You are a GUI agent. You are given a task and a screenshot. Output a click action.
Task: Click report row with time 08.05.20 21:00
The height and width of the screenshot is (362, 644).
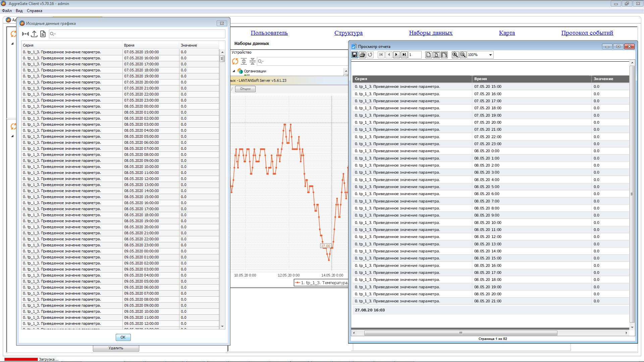pyautogui.click(x=491, y=301)
